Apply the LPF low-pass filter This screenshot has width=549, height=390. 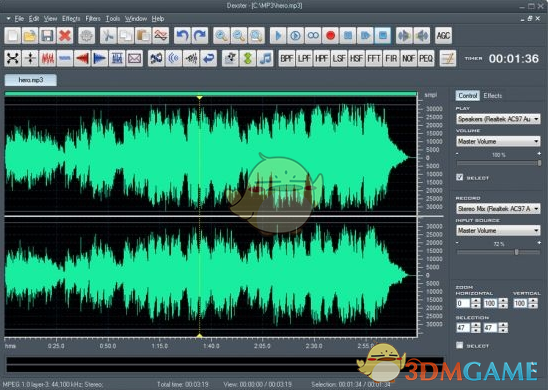[304, 58]
